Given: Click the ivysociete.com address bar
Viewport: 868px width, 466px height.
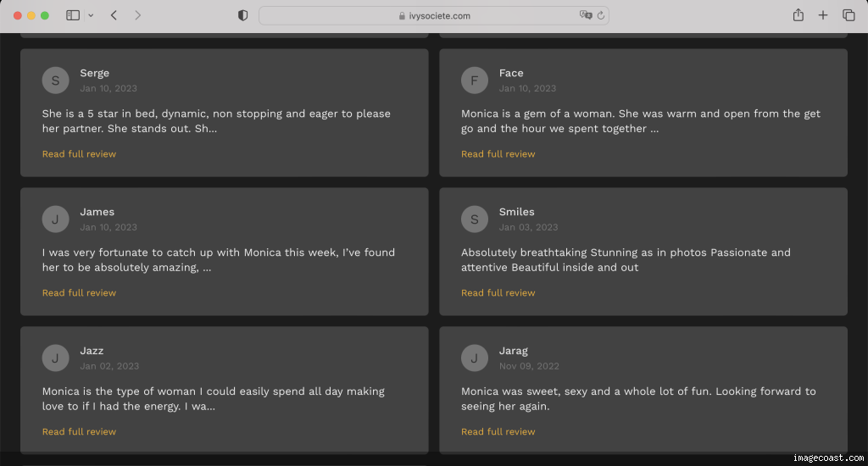Looking at the screenshot, I should tap(434, 15).
